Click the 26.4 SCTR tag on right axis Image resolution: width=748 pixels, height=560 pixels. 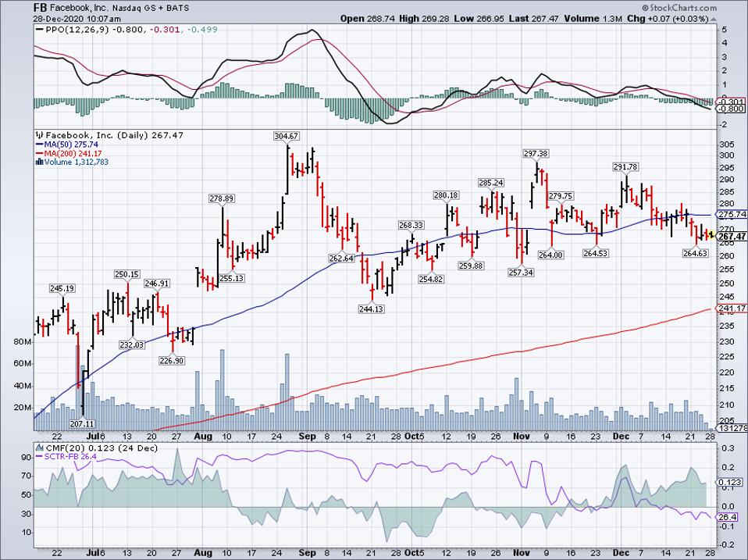(728, 518)
